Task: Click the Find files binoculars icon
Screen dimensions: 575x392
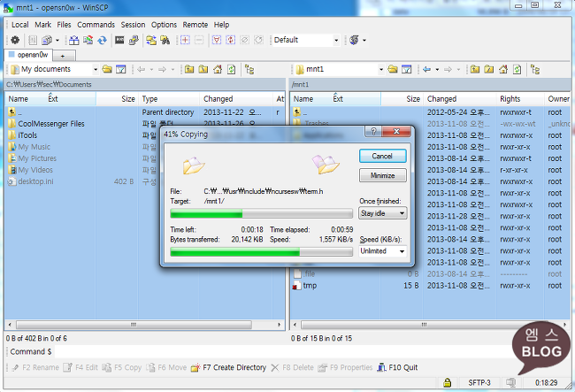Action: pos(165,40)
